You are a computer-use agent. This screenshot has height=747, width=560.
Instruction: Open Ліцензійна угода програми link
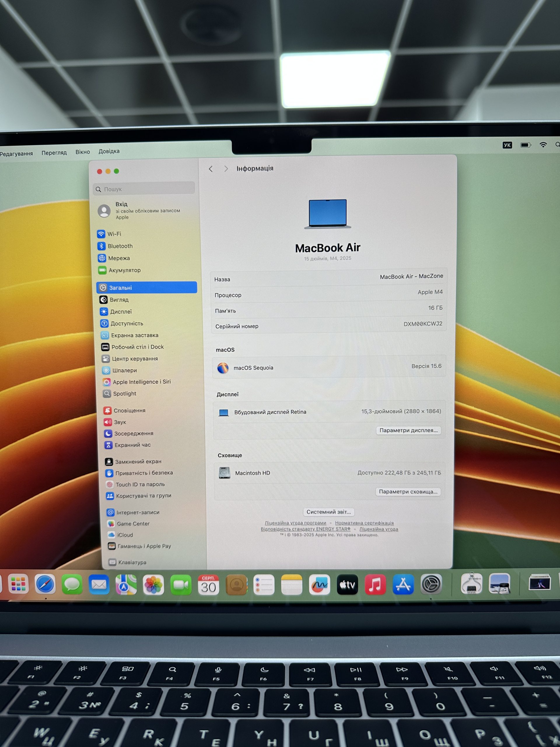pos(295,523)
